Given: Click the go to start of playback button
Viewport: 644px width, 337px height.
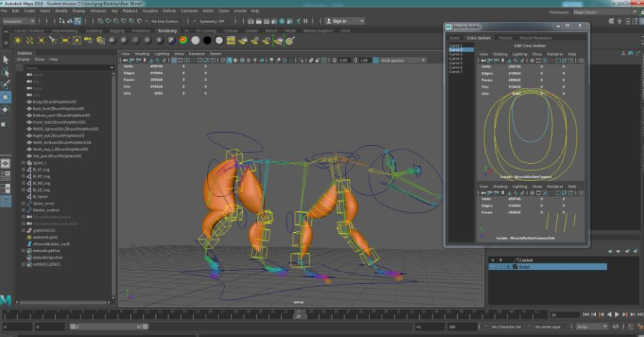Looking at the screenshot, I should (x=586, y=315).
